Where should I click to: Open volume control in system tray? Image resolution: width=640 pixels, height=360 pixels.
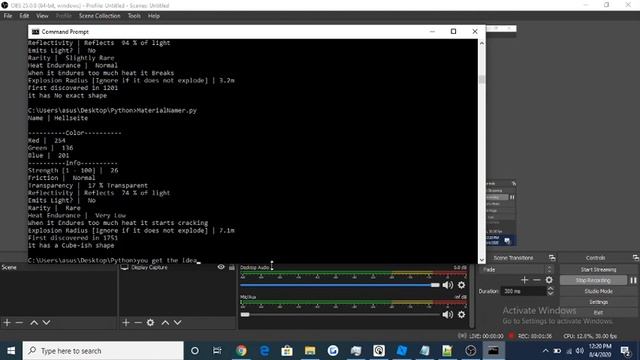tap(580, 351)
